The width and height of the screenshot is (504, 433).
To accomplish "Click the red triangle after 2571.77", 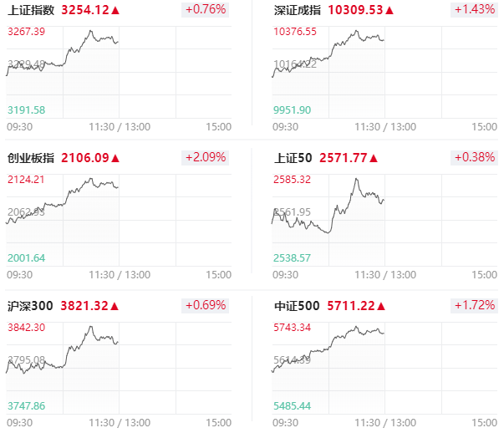I will click(x=374, y=158).
